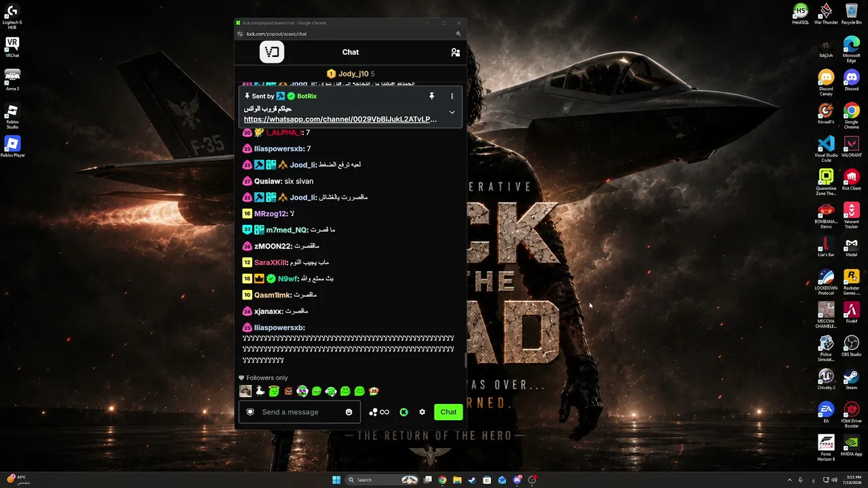Viewport: 868px width, 488px height.
Task: Click the kick.com popout chat address bar
Action: coord(277,34)
